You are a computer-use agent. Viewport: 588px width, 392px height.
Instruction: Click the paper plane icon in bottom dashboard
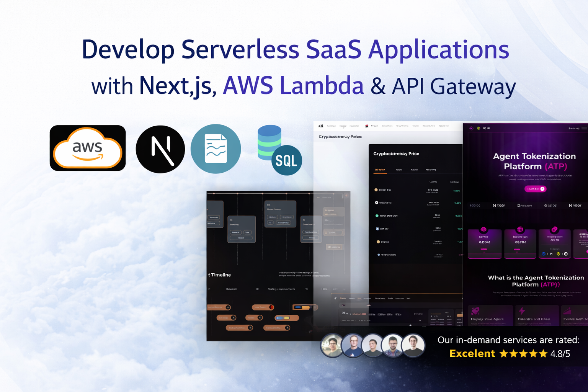click(335, 298)
